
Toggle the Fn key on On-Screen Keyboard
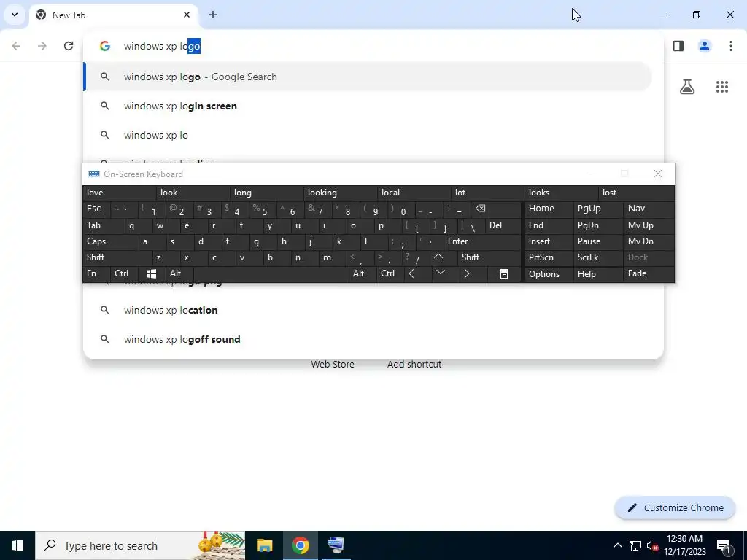[x=97, y=274]
